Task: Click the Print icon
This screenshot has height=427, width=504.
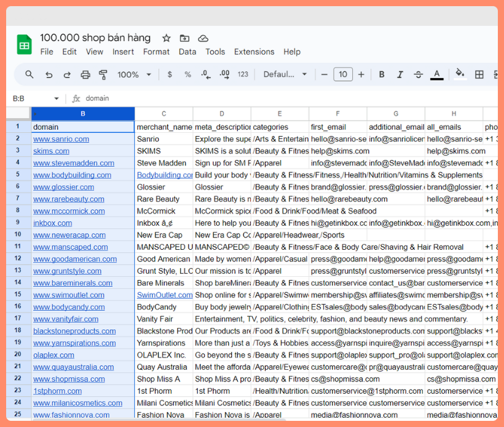Action: point(85,74)
